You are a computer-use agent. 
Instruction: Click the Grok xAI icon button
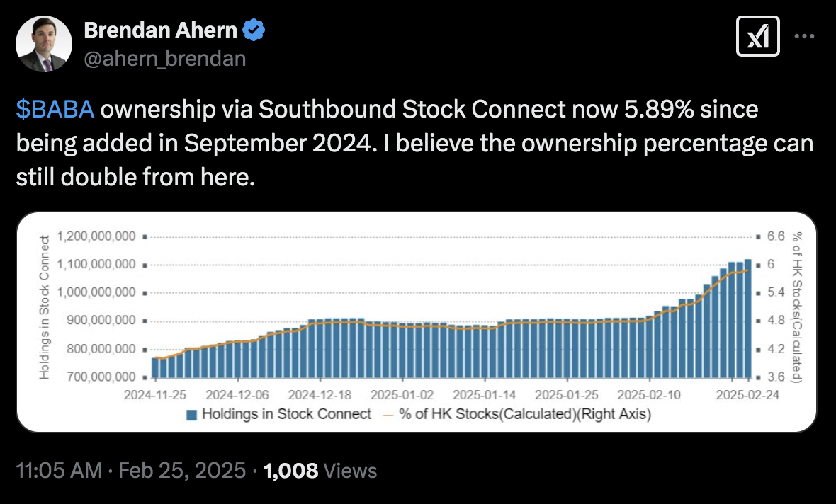pos(757,36)
